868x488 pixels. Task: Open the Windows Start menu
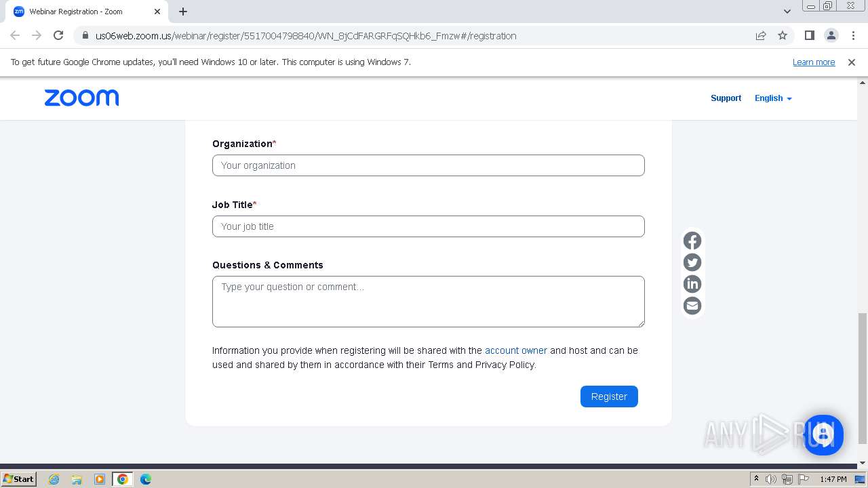(x=19, y=479)
